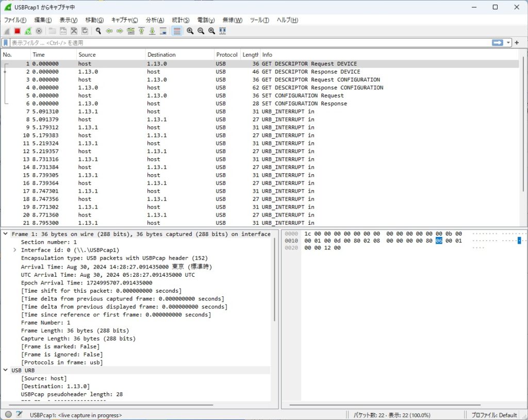
Task: Jump to the first packet
Action: [x=141, y=31]
